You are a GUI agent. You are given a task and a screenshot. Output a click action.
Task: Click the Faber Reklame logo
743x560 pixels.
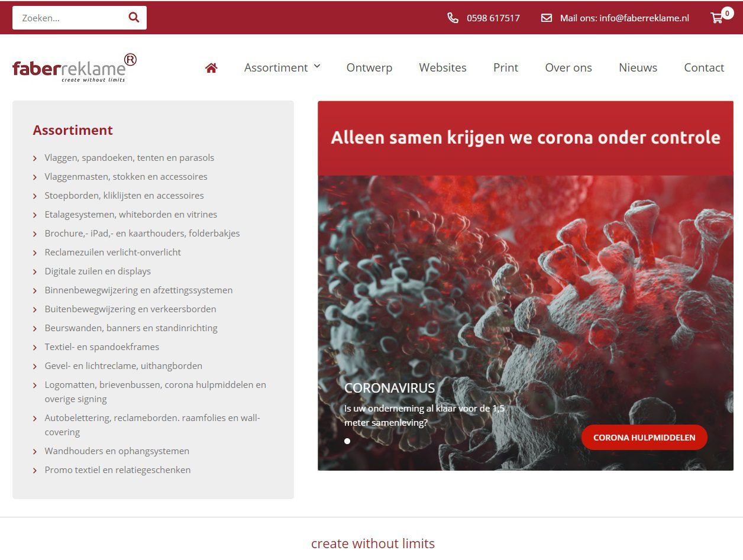click(75, 67)
